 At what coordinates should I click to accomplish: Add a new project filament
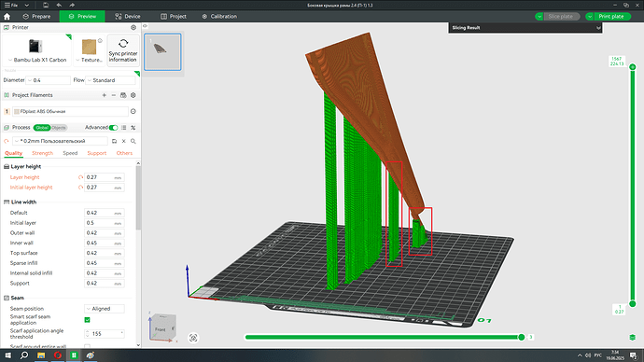click(104, 95)
